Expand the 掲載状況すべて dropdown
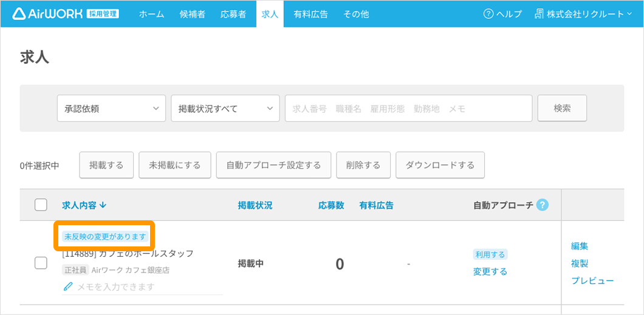The height and width of the screenshot is (315, 644). click(x=225, y=109)
